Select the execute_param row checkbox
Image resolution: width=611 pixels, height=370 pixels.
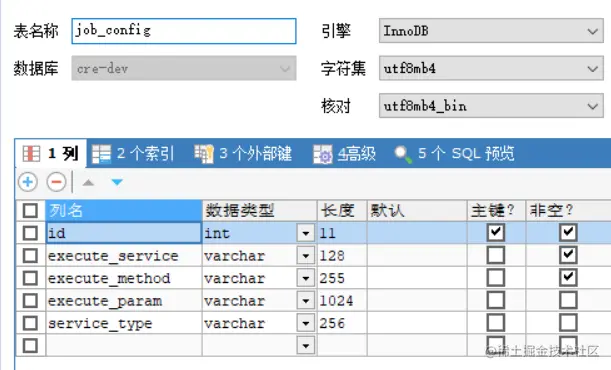point(30,301)
